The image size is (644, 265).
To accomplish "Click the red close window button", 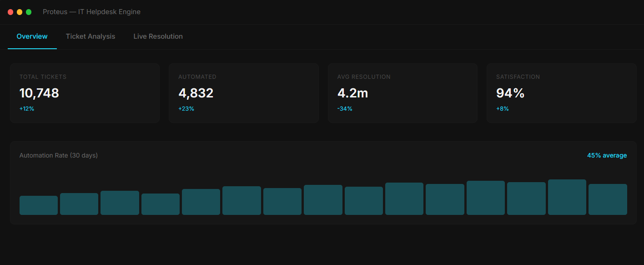I will [x=10, y=12].
